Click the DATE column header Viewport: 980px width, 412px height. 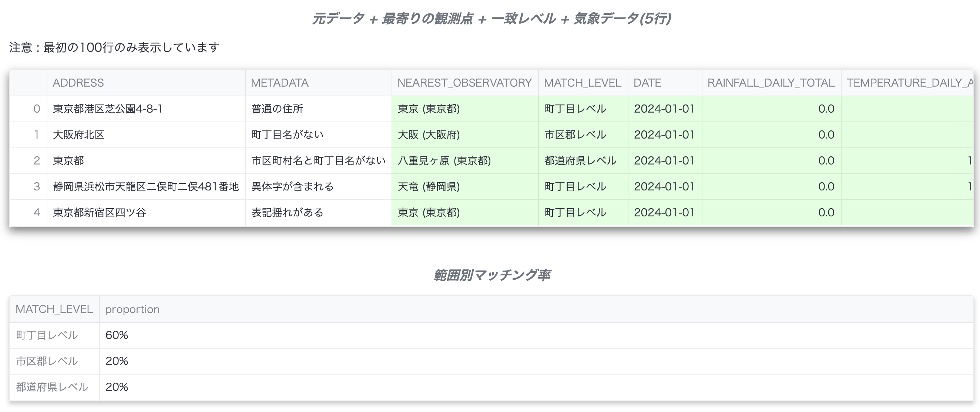[665, 83]
